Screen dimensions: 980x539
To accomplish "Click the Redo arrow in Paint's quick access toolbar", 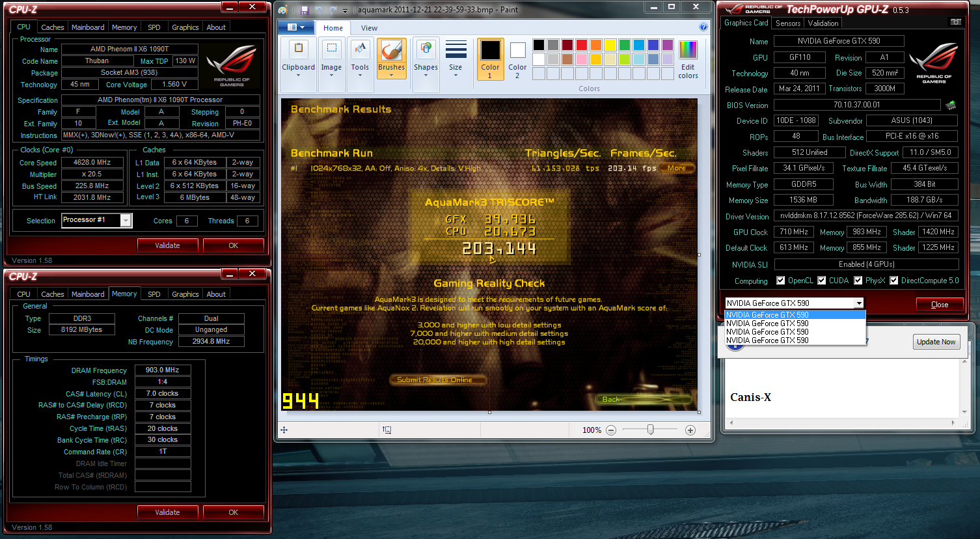I will pyautogui.click(x=333, y=10).
